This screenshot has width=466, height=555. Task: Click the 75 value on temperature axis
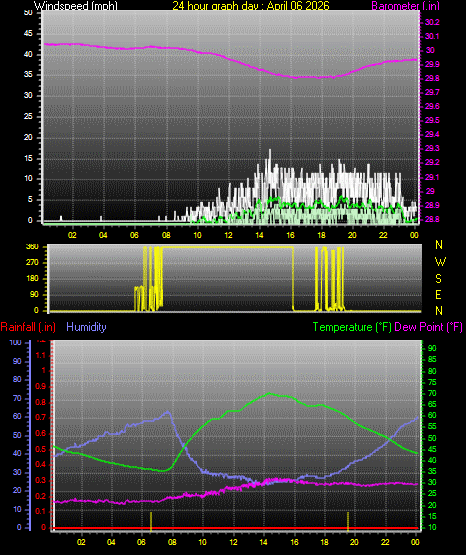[432, 382]
